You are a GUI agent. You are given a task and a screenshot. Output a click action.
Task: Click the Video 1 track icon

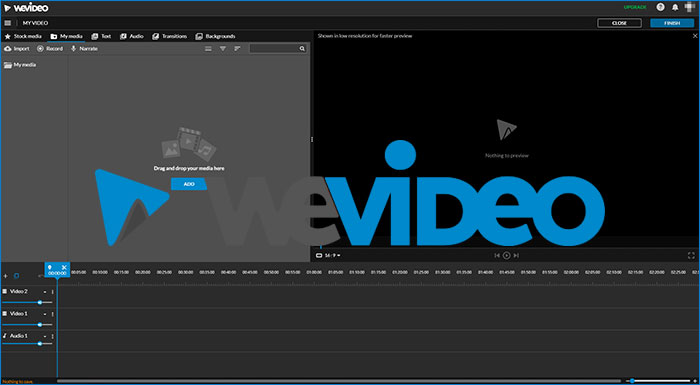pyautogui.click(x=5, y=314)
